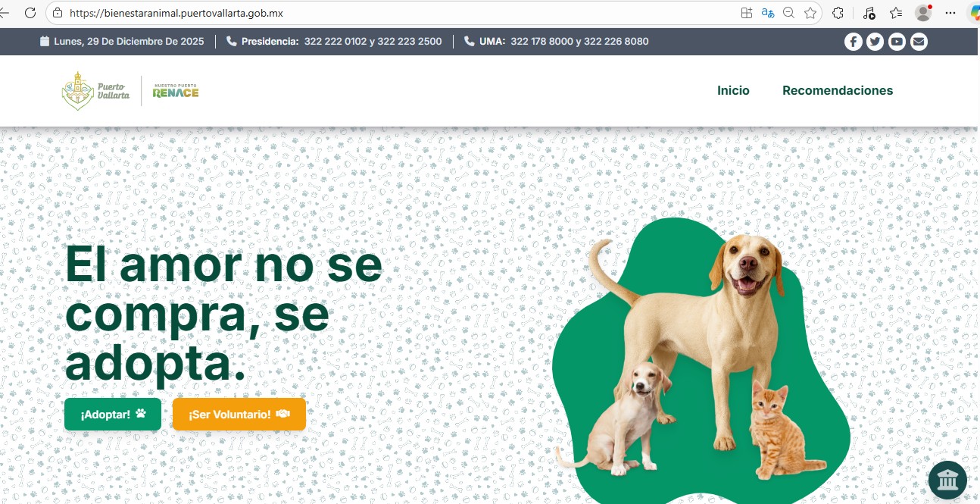The height and width of the screenshot is (504, 980).
Task: Open the Favorites list icon
Action: pos(896,13)
